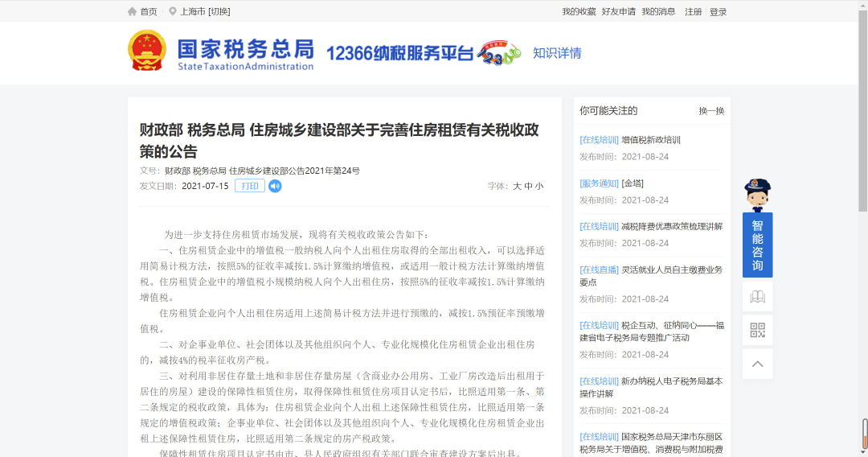Set font size to 小
The width and height of the screenshot is (868, 457).
[x=538, y=186]
